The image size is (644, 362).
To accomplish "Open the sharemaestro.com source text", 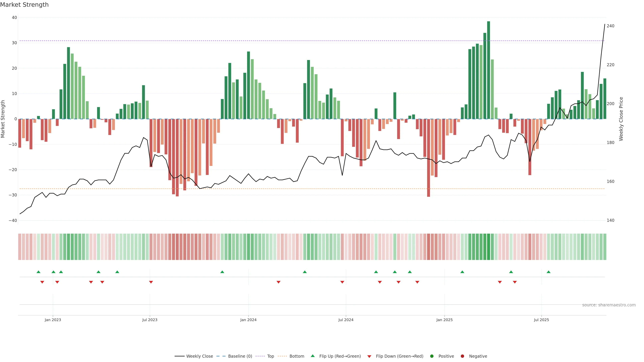I will click(609, 305).
